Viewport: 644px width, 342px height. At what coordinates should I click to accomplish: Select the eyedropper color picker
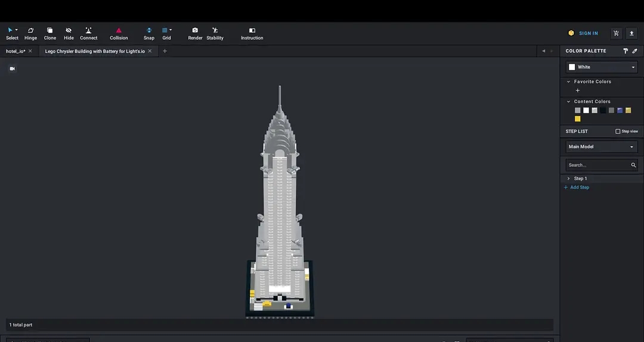pyautogui.click(x=634, y=51)
